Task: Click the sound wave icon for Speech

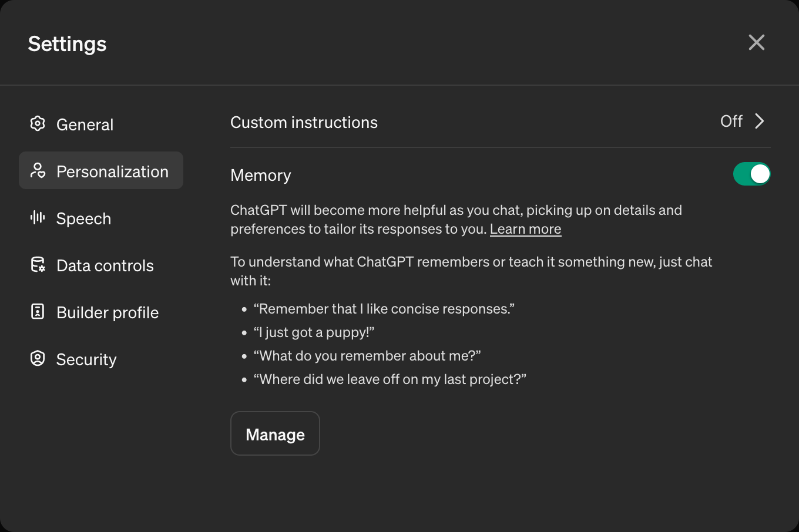Action: coord(38,217)
